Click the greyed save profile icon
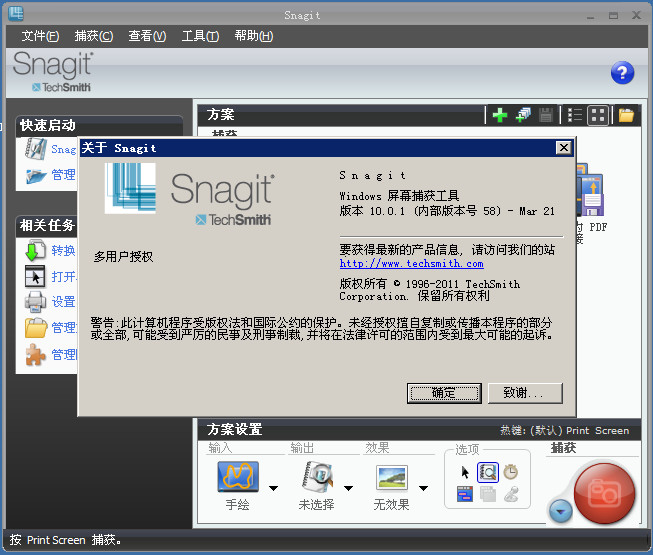This screenshot has width=653, height=555. [546, 114]
